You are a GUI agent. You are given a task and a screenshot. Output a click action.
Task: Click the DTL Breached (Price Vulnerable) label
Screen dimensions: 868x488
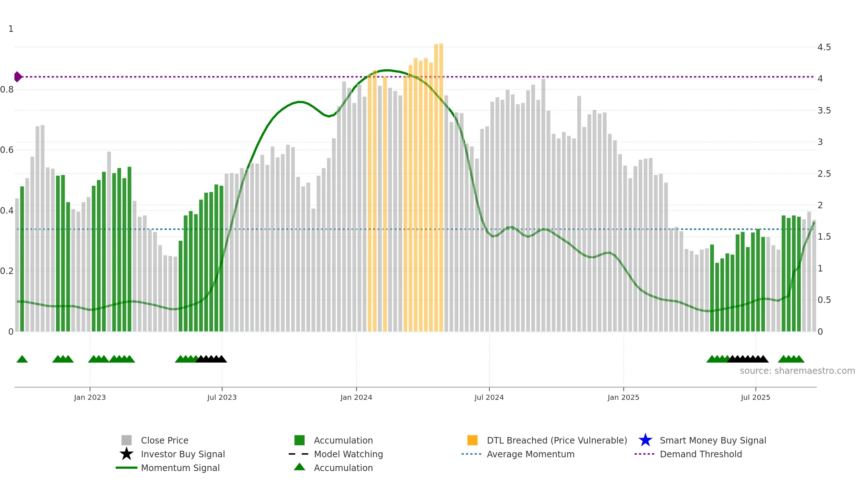point(557,440)
